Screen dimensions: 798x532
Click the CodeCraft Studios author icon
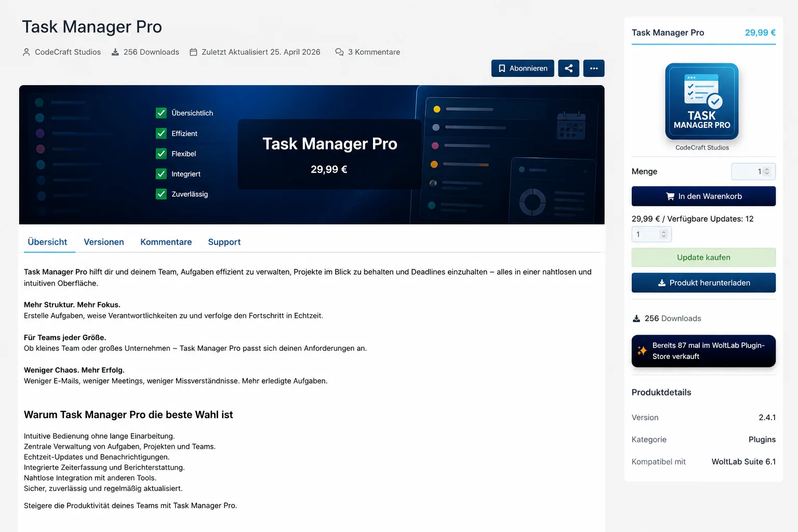pos(26,52)
